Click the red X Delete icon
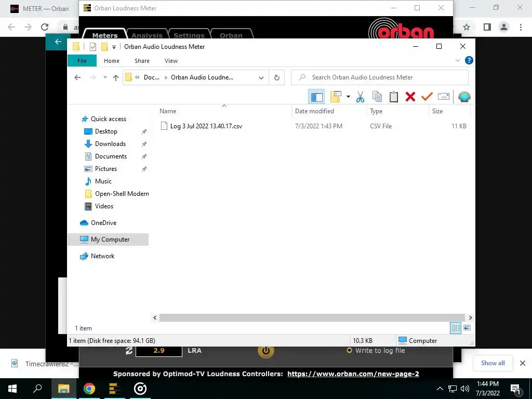532x399 pixels. 410,97
